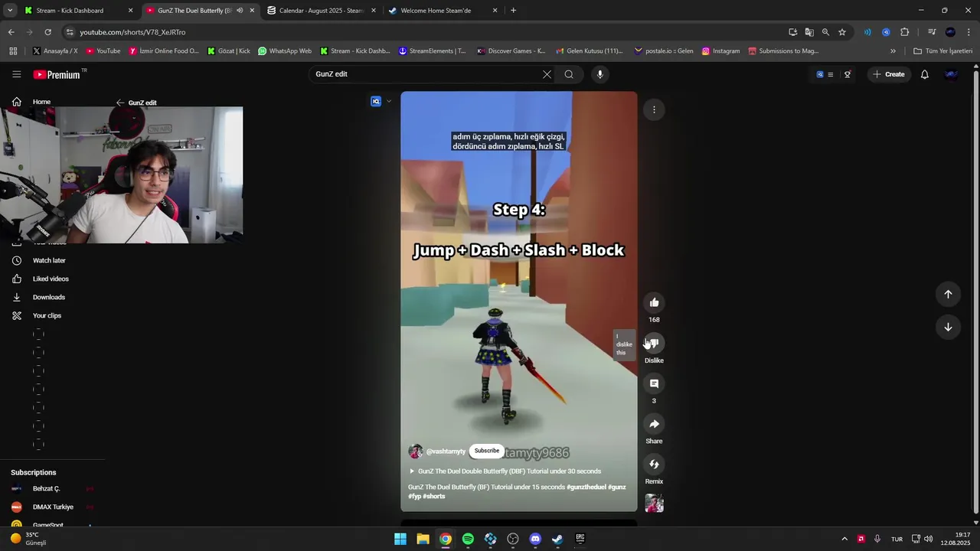980x551 pixels.
Task: Open Home in YouTube sidebar
Action: 41,102
